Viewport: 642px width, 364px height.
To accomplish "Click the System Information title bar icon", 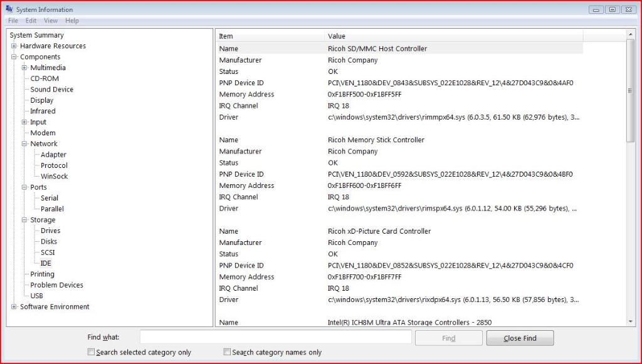I will tap(9, 9).
